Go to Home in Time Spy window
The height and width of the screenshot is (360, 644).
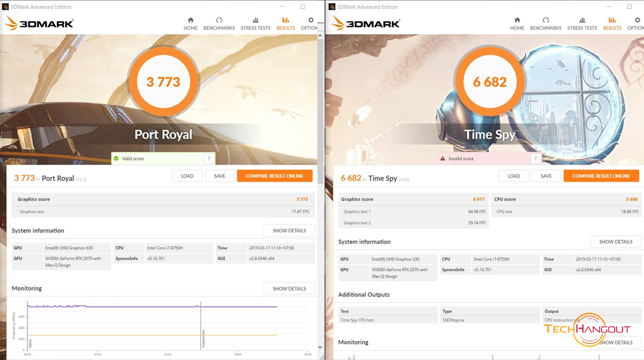[x=517, y=23]
